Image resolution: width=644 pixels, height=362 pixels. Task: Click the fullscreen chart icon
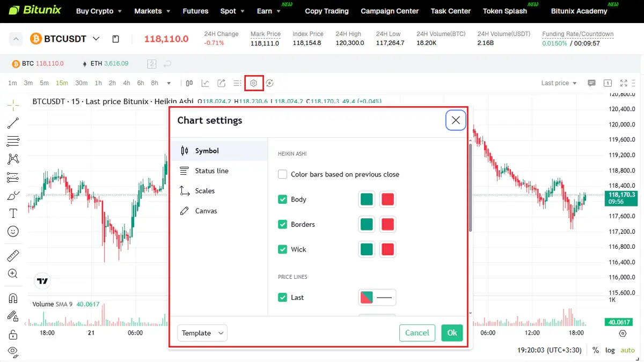coord(624,83)
